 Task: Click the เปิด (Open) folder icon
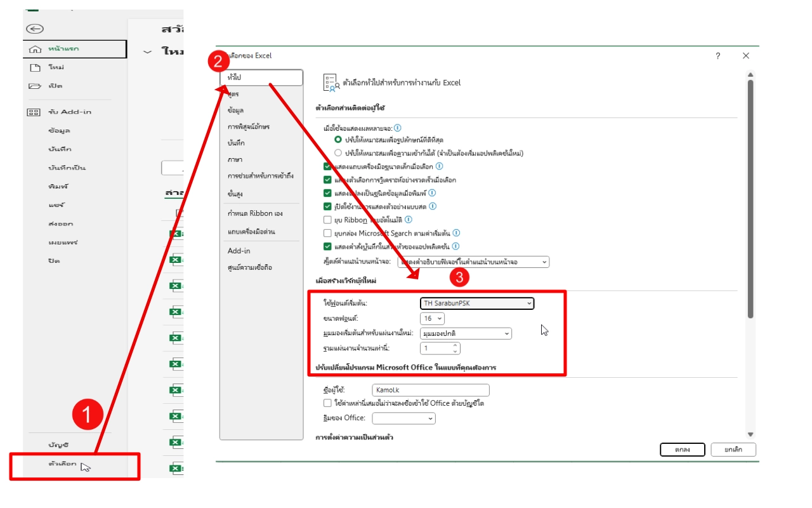[35, 86]
